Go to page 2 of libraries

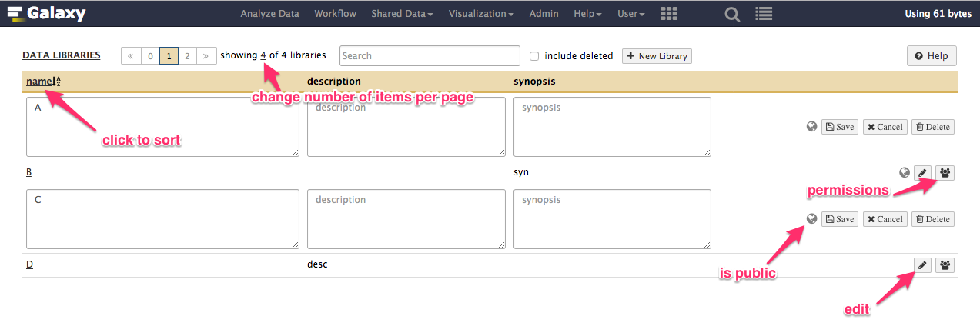point(187,56)
